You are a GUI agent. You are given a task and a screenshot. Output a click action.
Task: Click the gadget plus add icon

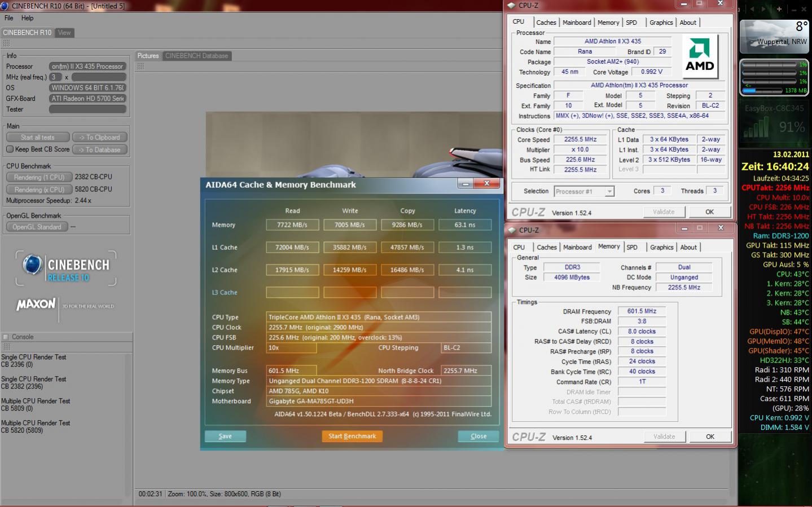click(779, 9)
